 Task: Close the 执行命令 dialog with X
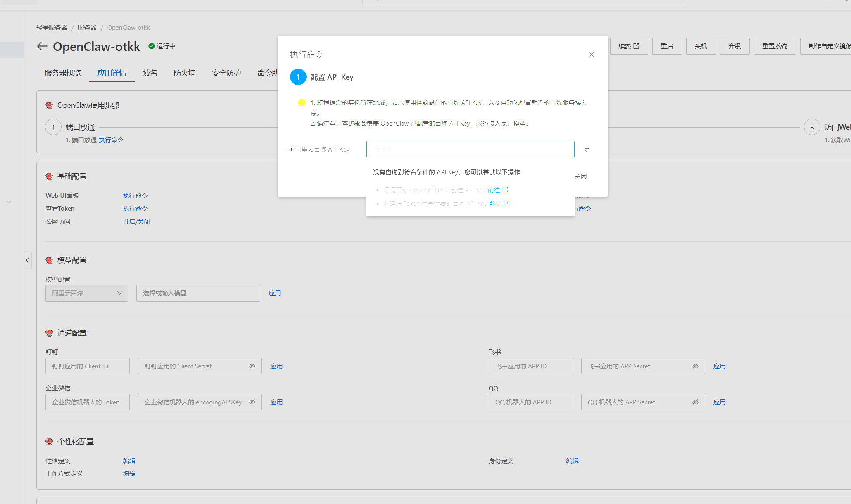pos(591,55)
